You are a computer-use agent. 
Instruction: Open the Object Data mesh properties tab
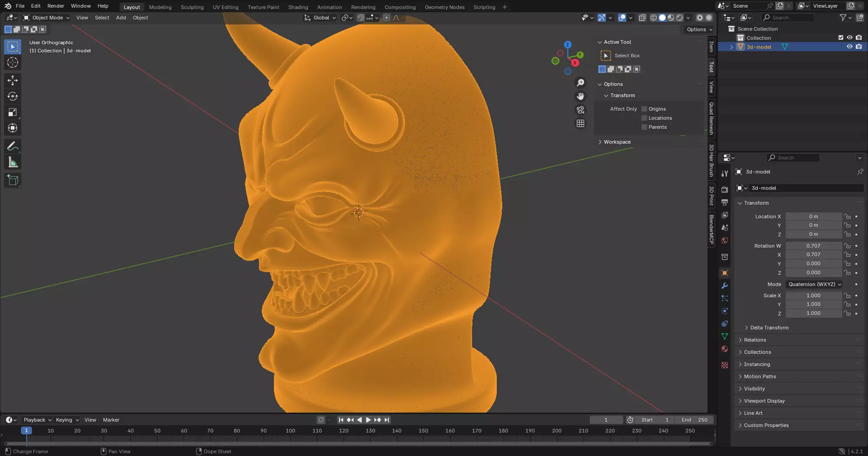(x=724, y=336)
